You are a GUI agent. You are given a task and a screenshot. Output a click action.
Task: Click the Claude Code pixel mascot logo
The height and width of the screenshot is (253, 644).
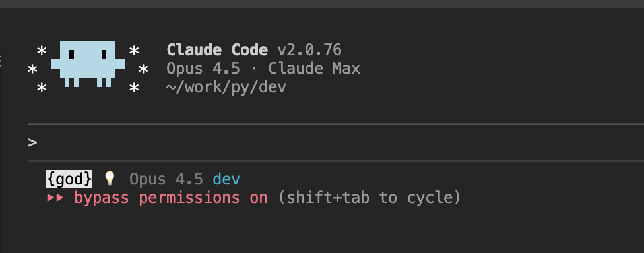(x=88, y=63)
